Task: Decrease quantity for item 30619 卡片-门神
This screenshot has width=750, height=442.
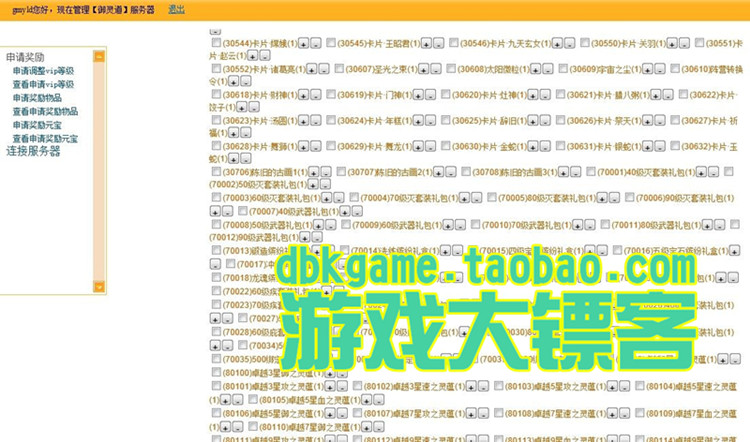Action: coord(430,95)
